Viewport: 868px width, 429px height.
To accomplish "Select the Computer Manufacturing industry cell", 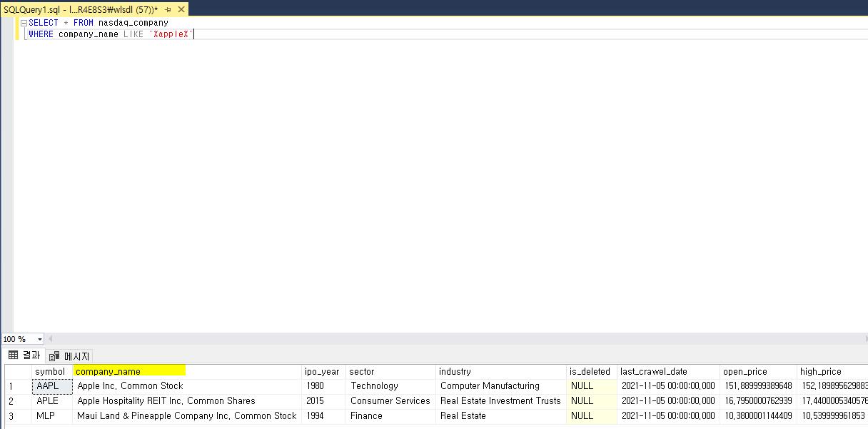I will point(501,386).
